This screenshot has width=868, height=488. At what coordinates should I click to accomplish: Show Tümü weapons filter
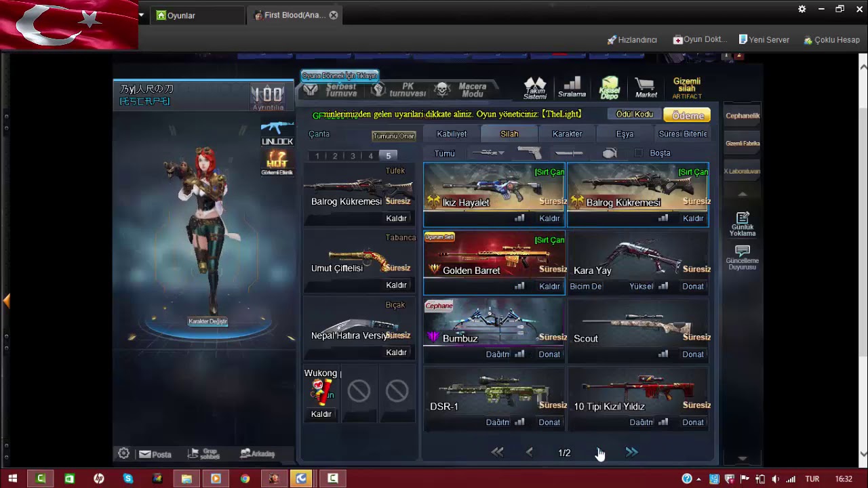(x=445, y=153)
